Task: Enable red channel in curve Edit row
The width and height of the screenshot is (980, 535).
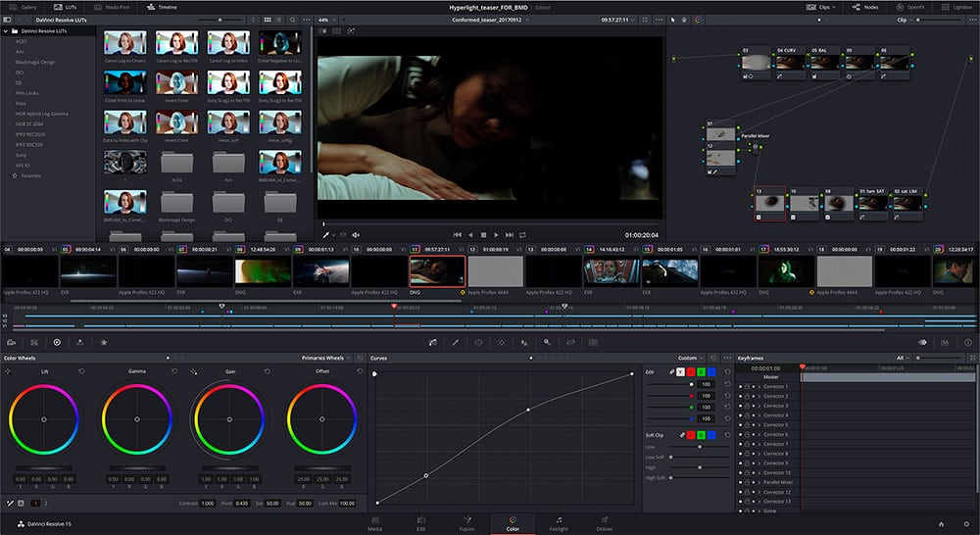Action: pyautogui.click(x=691, y=372)
